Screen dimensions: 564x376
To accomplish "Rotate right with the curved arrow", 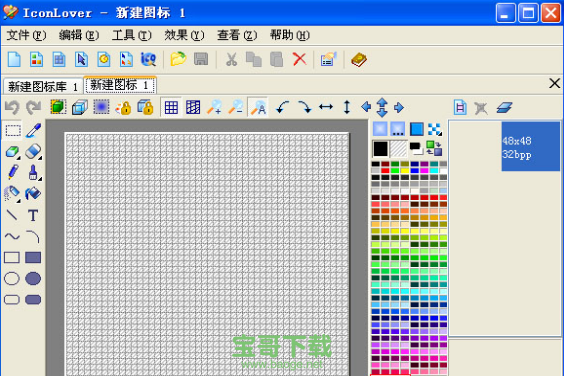I will coord(305,107).
